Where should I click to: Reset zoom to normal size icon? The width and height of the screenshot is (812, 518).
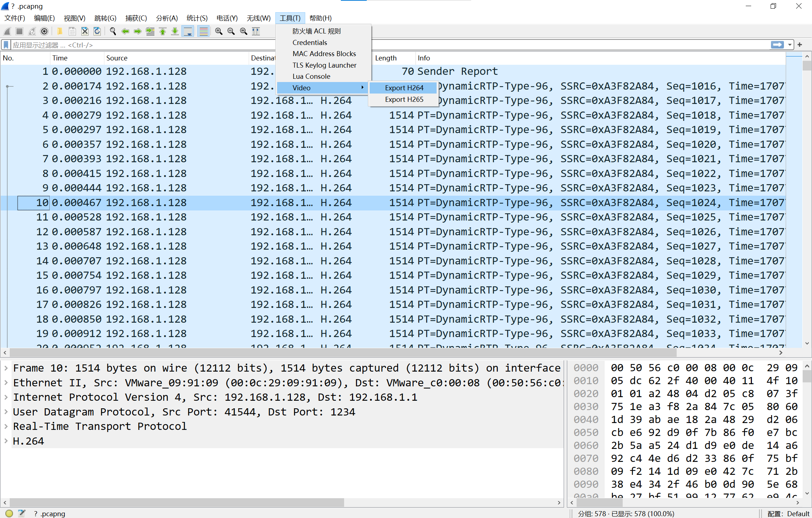coord(244,31)
